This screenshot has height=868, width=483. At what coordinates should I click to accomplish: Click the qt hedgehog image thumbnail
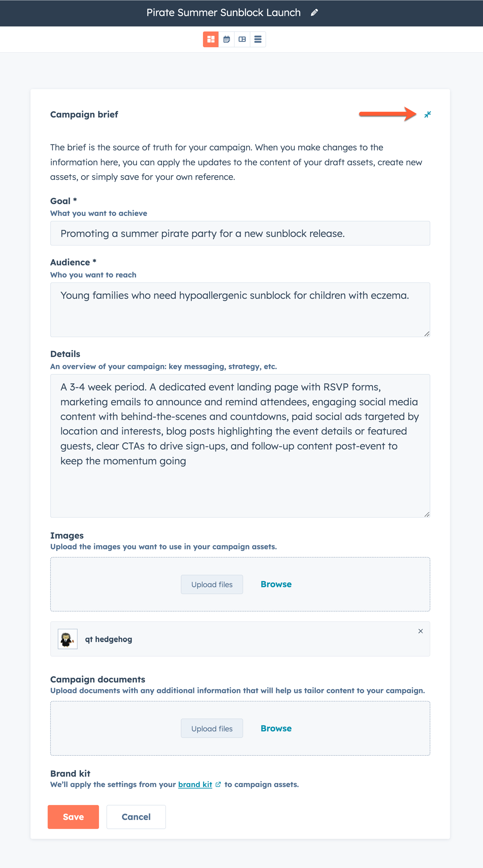[67, 638]
